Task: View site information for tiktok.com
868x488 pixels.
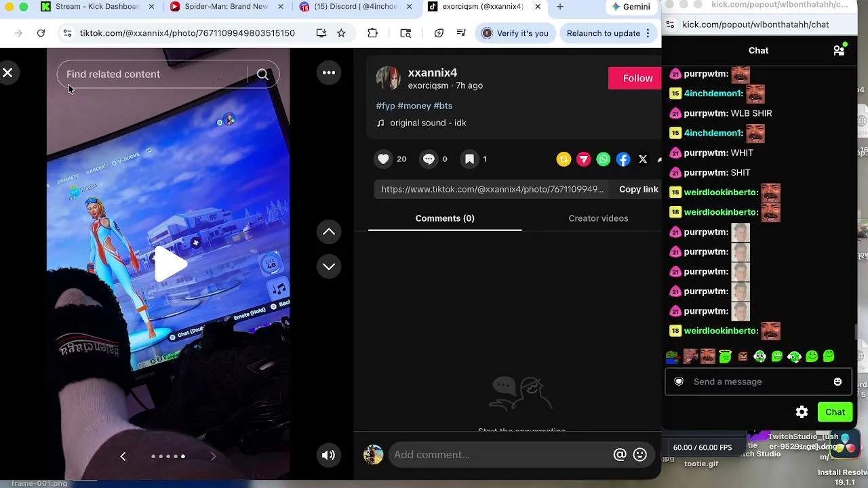Action: click(66, 33)
